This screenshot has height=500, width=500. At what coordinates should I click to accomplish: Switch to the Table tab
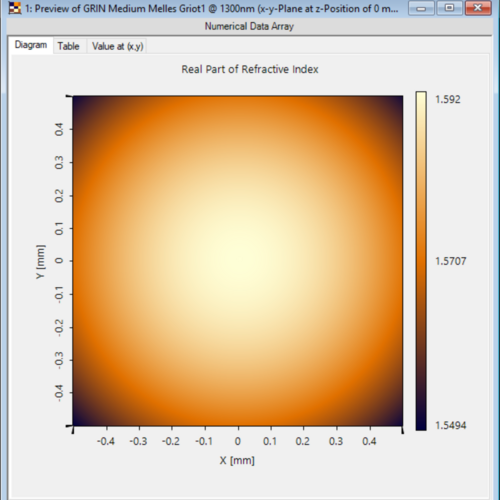click(x=69, y=46)
